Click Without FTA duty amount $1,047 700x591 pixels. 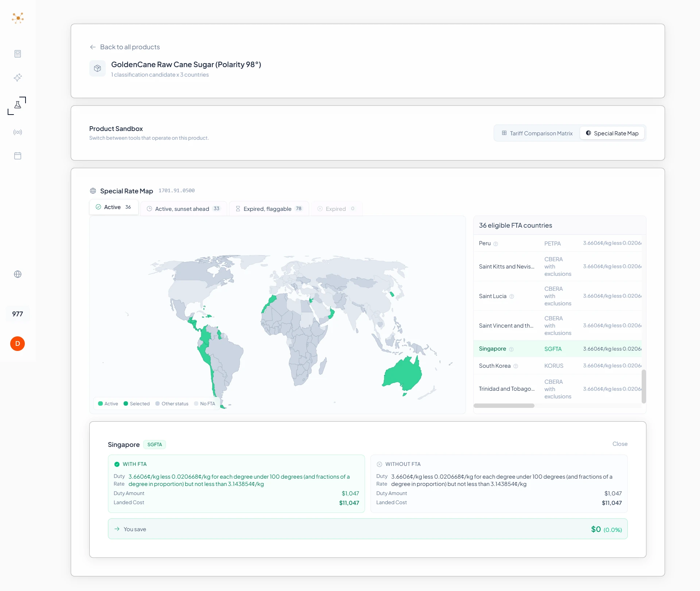[x=613, y=493]
